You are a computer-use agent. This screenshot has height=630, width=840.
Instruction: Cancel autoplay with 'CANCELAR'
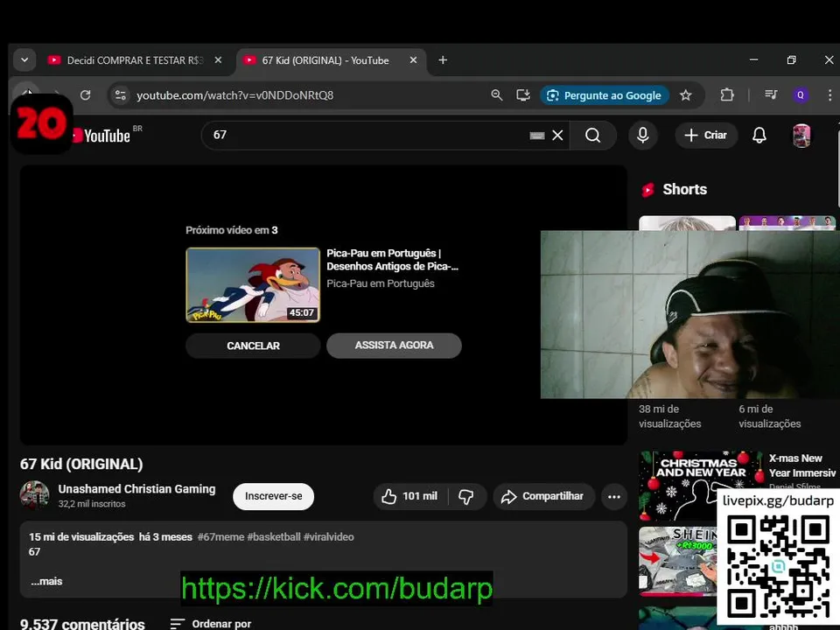coord(253,346)
